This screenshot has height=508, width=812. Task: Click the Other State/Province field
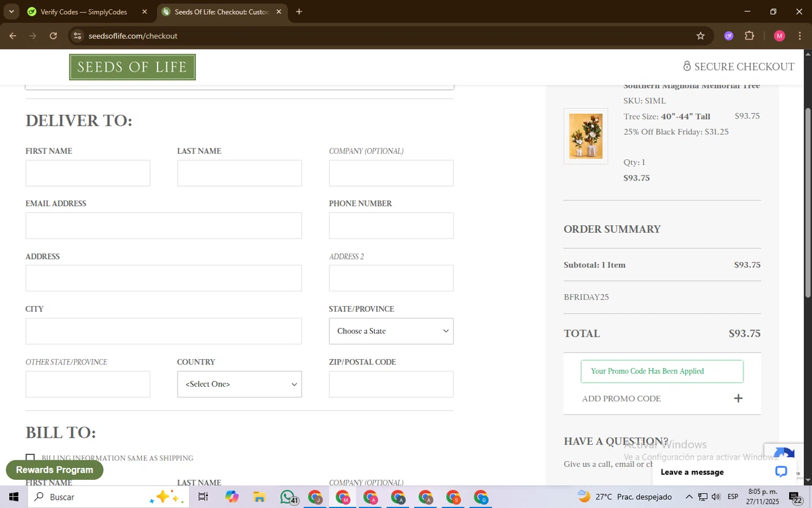(88, 385)
